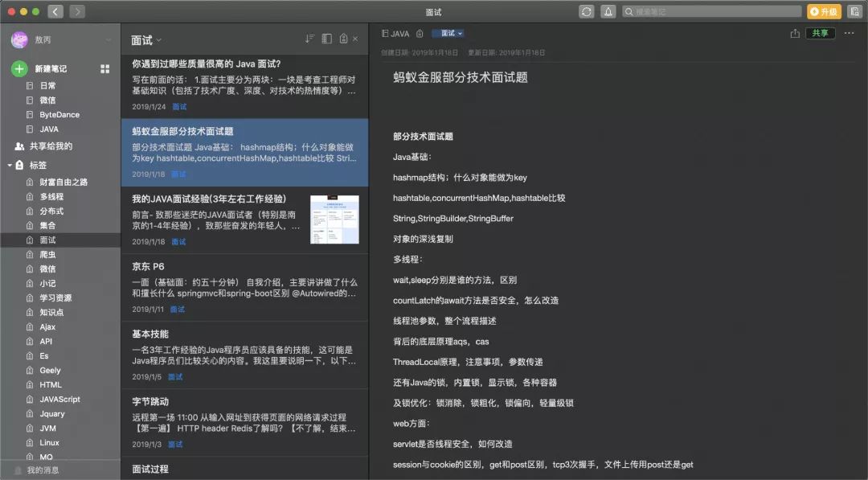Collapse the 标签 tree triangle
This screenshot has height=480, width=868.
click(10, 165)
